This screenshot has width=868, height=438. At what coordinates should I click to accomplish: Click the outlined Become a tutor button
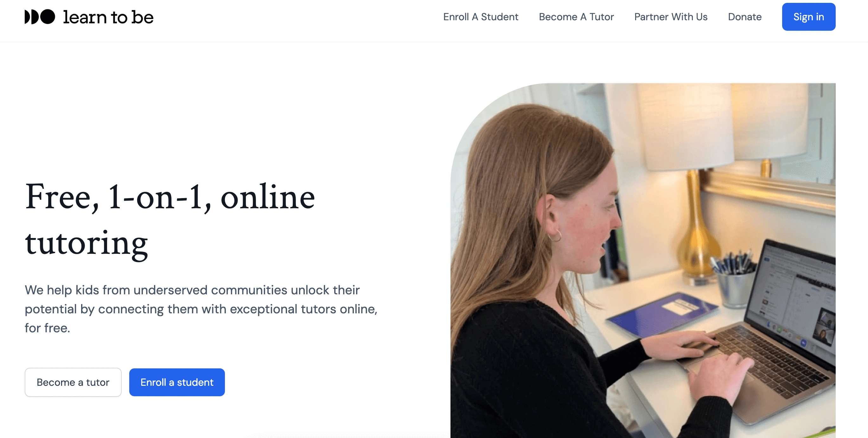tap(73, 382)
